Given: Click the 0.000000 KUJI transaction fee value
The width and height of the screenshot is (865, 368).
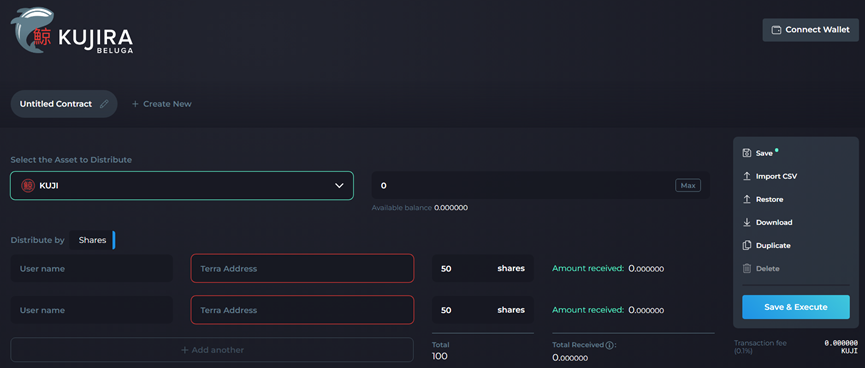Looking at the screenshot, I should (841, 346).
